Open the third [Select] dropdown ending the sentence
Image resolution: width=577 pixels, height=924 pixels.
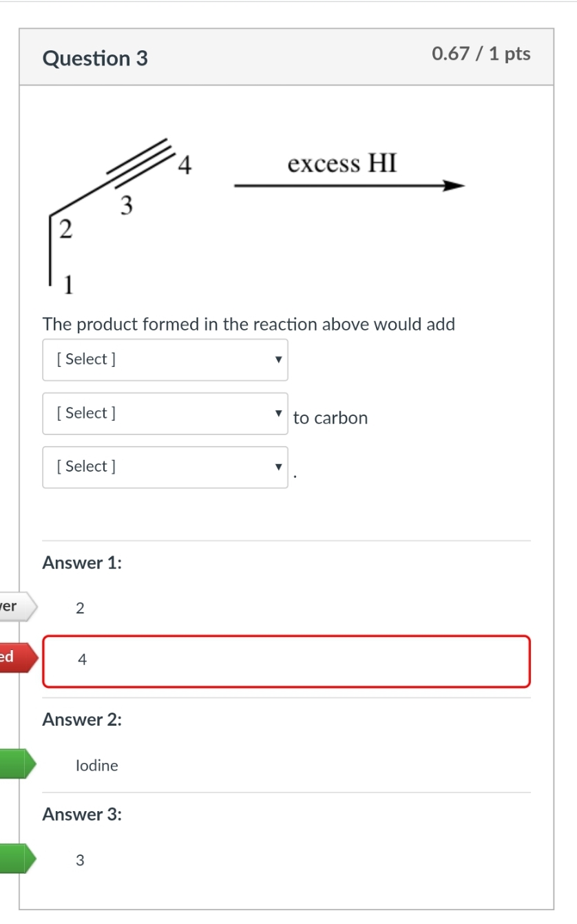pos(165,467)
